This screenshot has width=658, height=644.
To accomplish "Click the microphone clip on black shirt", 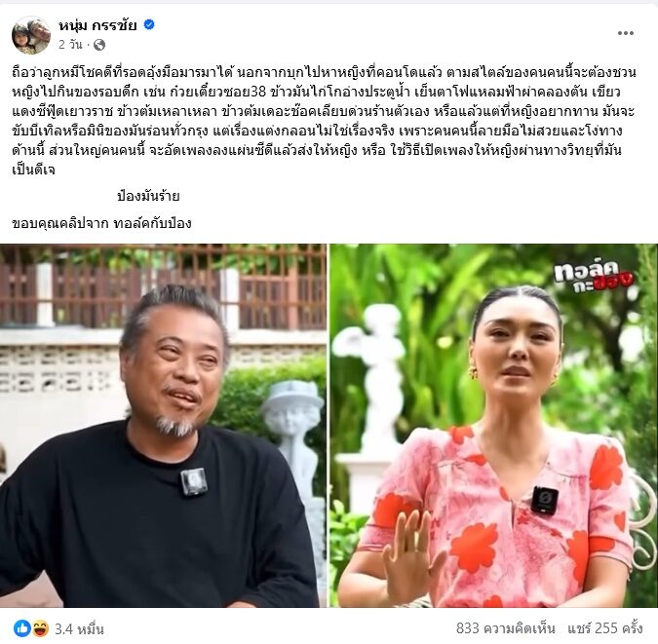I will (x=194, y=481).
